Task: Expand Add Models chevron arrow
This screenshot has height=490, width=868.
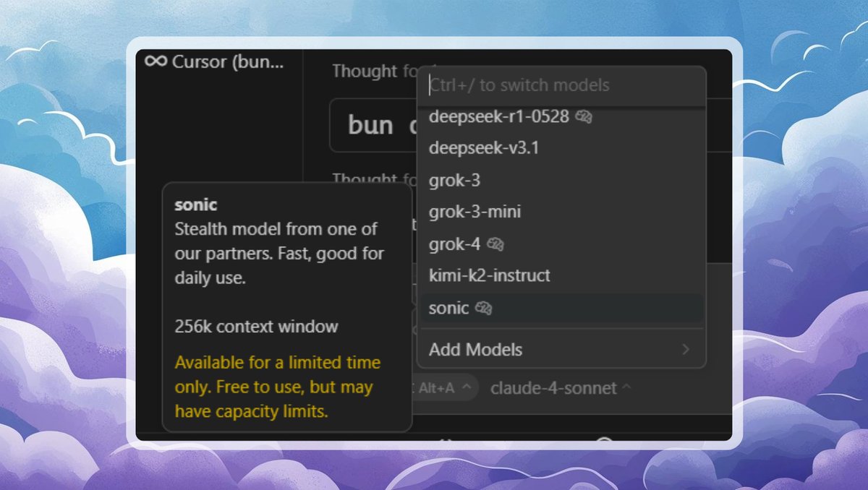Action: (686, 350)
